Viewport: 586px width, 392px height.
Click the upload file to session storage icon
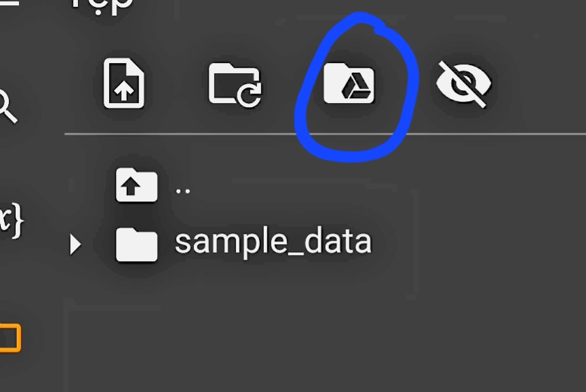pos(123,83)
